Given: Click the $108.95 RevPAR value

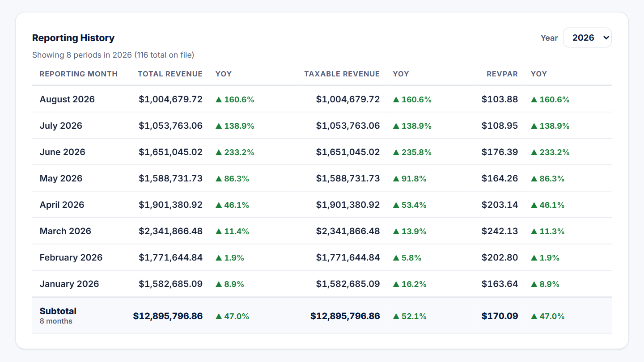Looking at the screenshot, I should 500,126.
